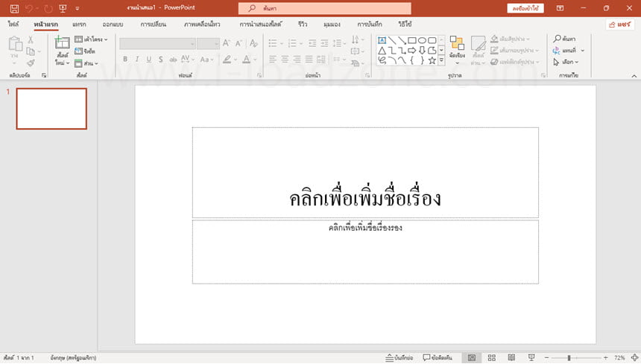Switch to the Insert (แทรก) tab
This screenshot has height=364, width=641.
(79, 25)
